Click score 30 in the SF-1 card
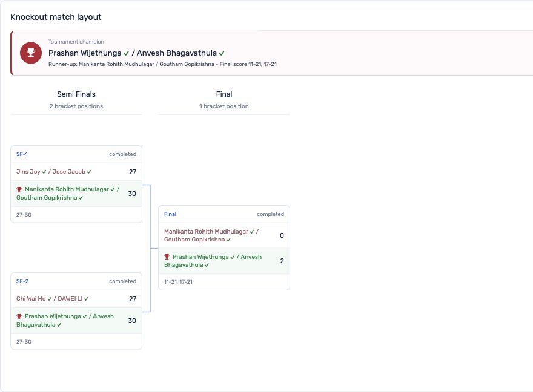The width and height of the screenshot is (533, 392). pos(132,194)
